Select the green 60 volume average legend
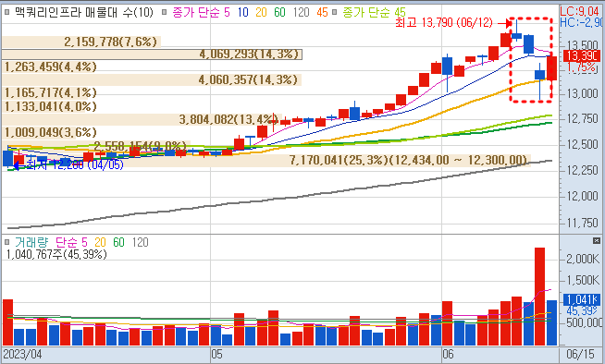 (118, 242)
